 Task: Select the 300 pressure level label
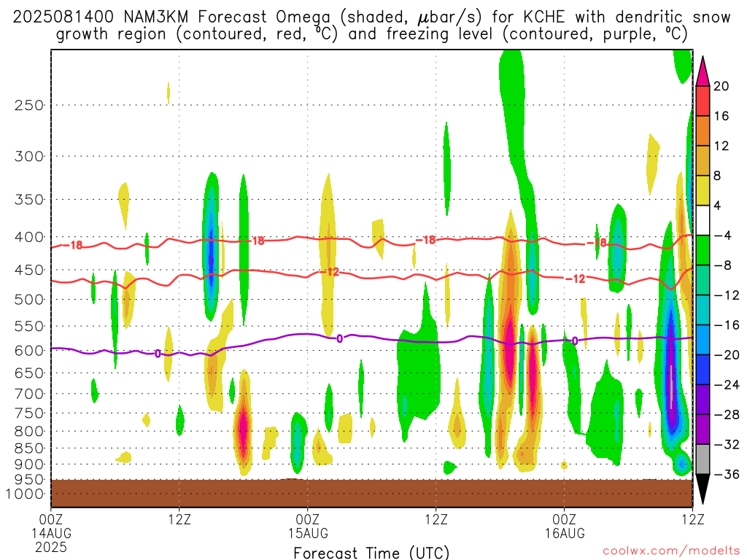click(29, 156)
